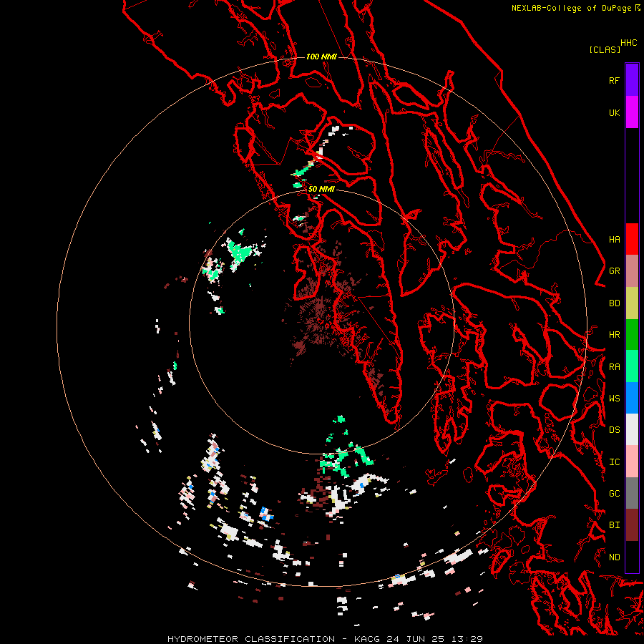Click the 50 NMI range ring label
Image resolution: width=644 pixels, height=644 pixels.
point(321,189)
